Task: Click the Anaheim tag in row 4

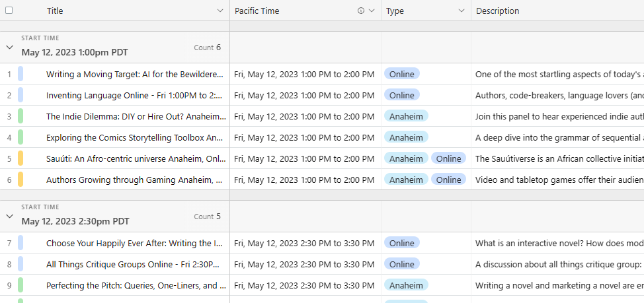Action: click(406, 137)
